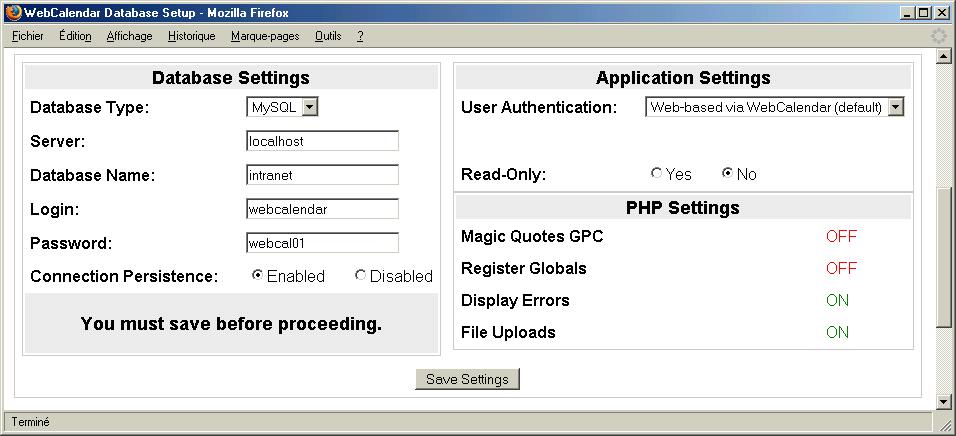
Task: Click the Login input field
Action: pyautogui.click(x=323, y=209)
